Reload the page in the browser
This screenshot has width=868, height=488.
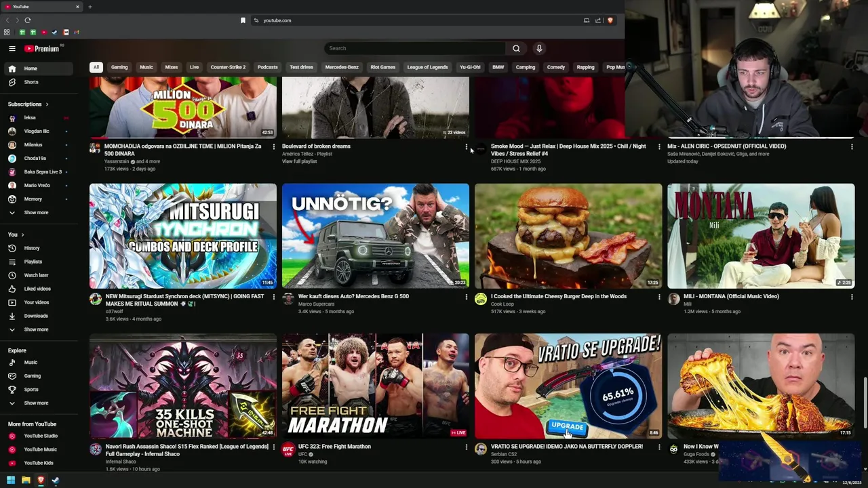tap(28, 20)
